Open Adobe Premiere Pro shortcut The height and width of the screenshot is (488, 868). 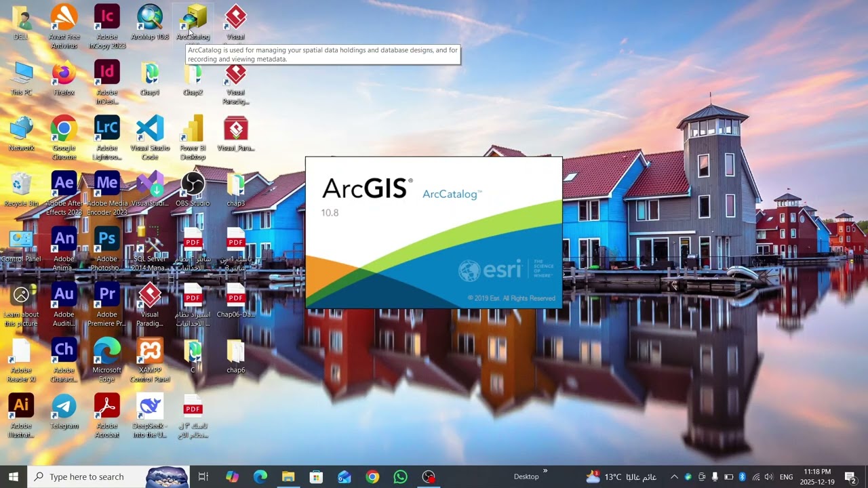(x=107, y=304)
